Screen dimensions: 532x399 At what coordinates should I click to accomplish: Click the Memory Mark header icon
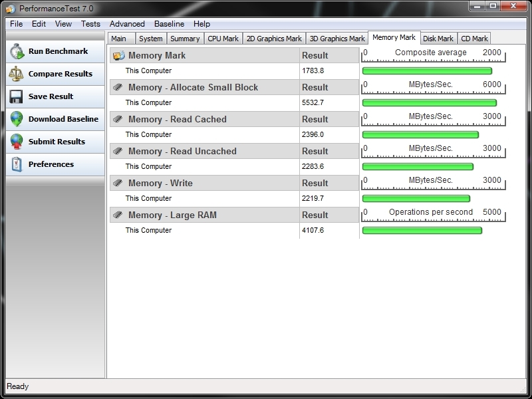coord(119,55)
